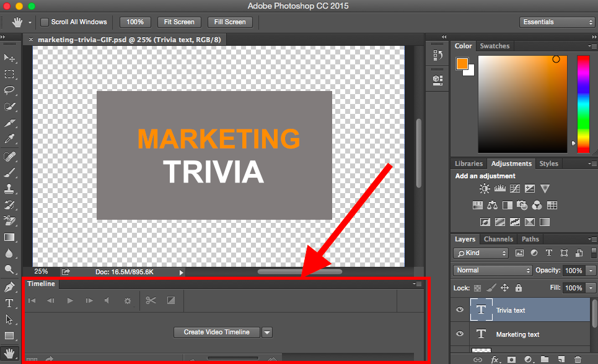598x364 pixels.
Task: Select the Eyedropper tool
Action: pos(10,139)
